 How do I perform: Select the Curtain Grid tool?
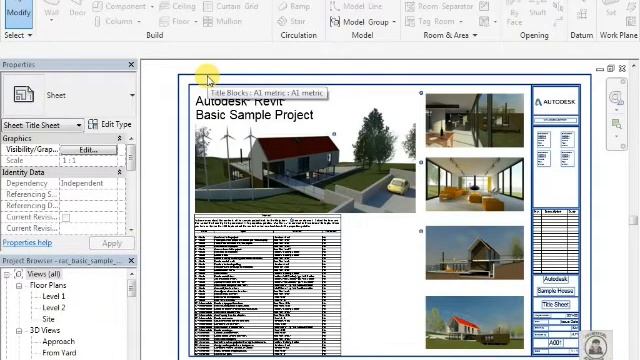(231, 6)
